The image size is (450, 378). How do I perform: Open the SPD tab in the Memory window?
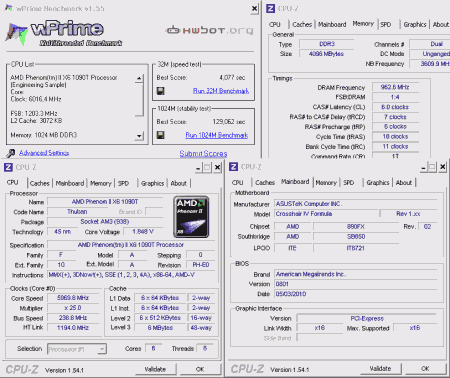(386, 25)
